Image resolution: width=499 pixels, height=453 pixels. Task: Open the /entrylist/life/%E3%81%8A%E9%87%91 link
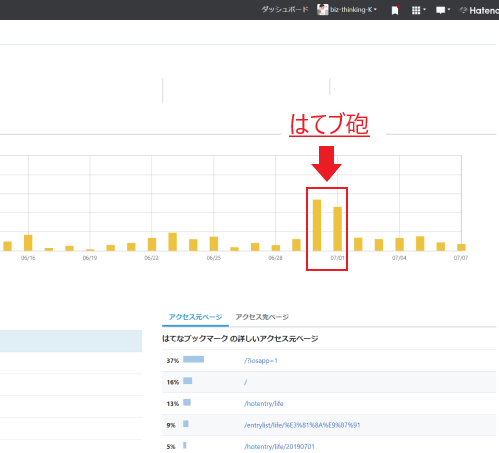pos(302,425)
